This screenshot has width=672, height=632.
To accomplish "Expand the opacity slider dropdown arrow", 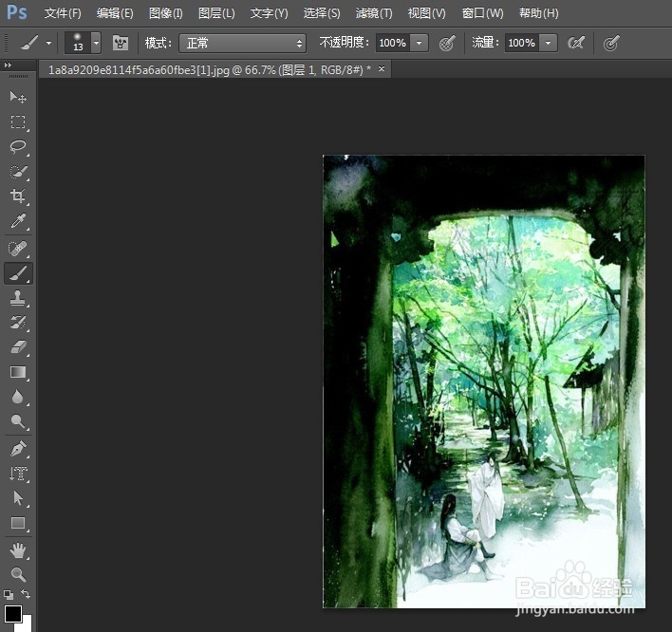I will [420, 43].
